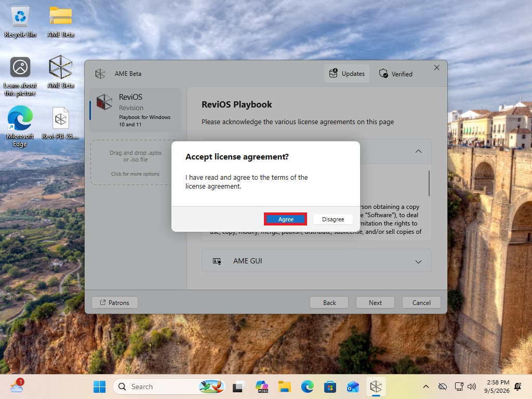Click the ReviOS cube logo icon
This screenshot has height=399, width=532.
104,102
